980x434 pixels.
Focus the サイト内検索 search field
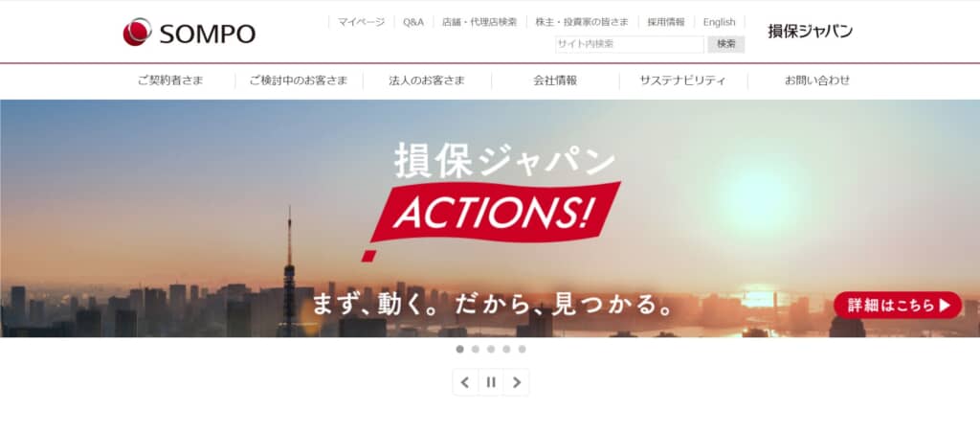tap(630, 44)
